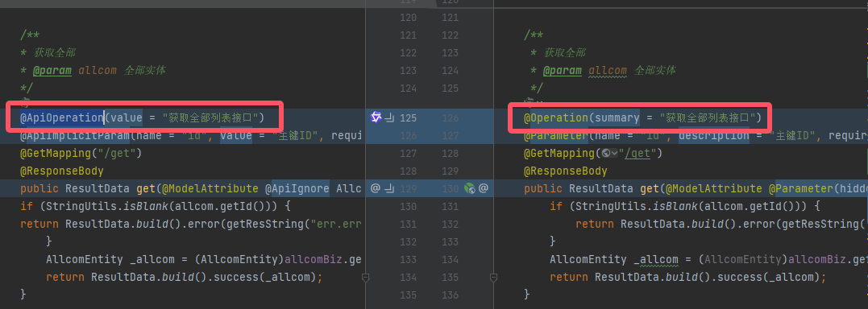Screen dimensions: 868x309
Task: Apply the change at line 129 using the arrow icon
Action: tap(390, 188)
